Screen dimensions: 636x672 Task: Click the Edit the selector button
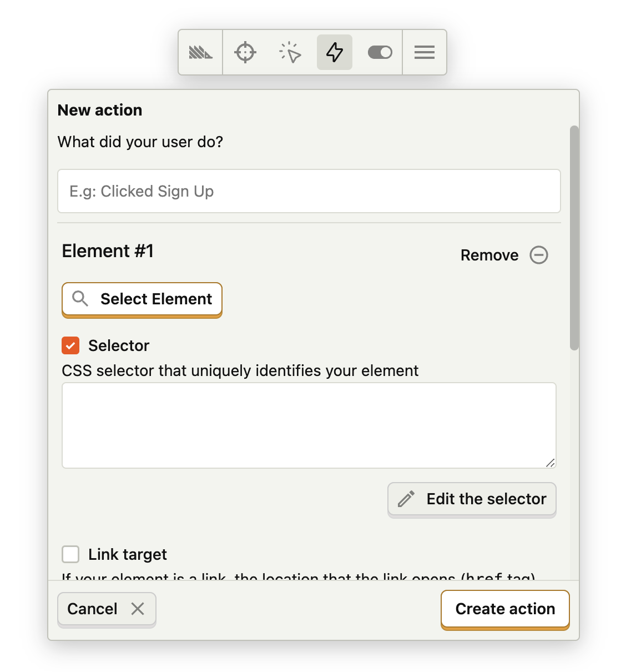coord(471,499)
